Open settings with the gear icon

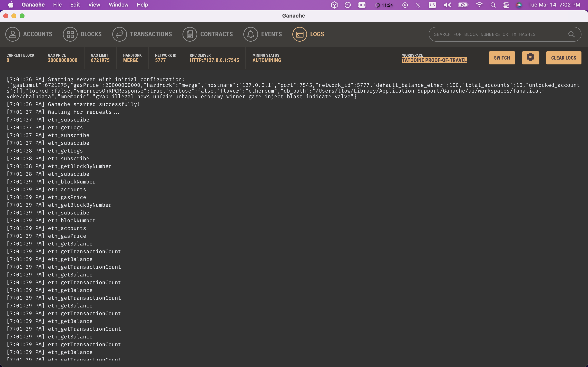530,58
